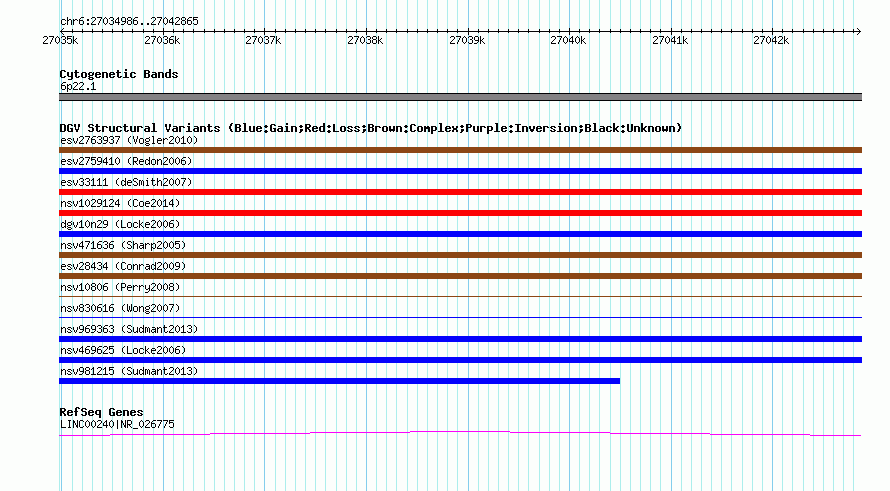Click the chr6:27034986..27042865 coordinate label
Viewport: 890px width, 491px height.
[129, 22]
